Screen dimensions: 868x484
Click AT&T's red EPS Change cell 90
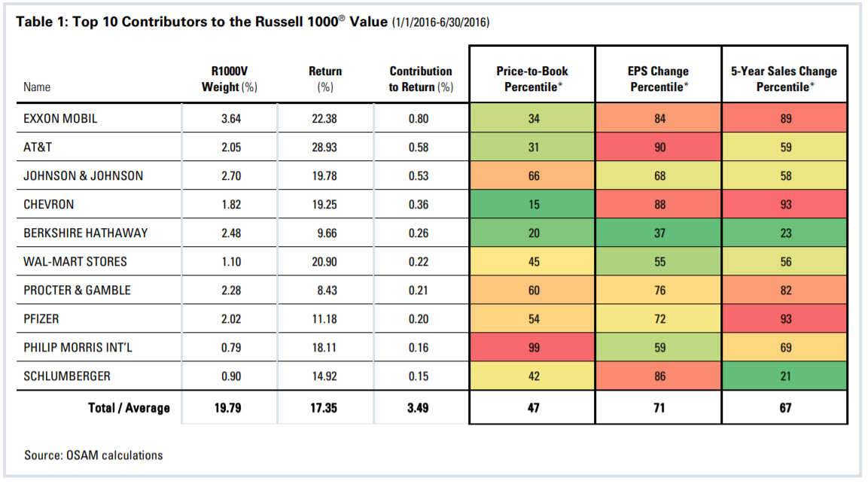[658, 147]
